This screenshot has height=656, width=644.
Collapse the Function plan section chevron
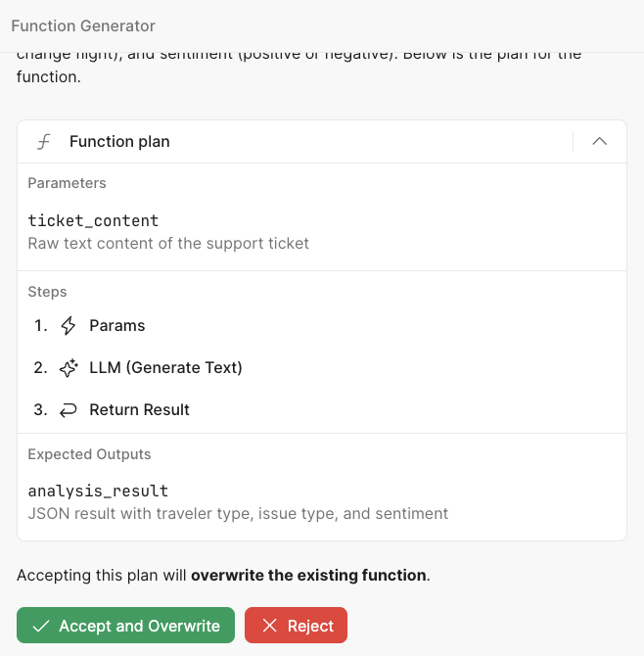pos(600,142)
